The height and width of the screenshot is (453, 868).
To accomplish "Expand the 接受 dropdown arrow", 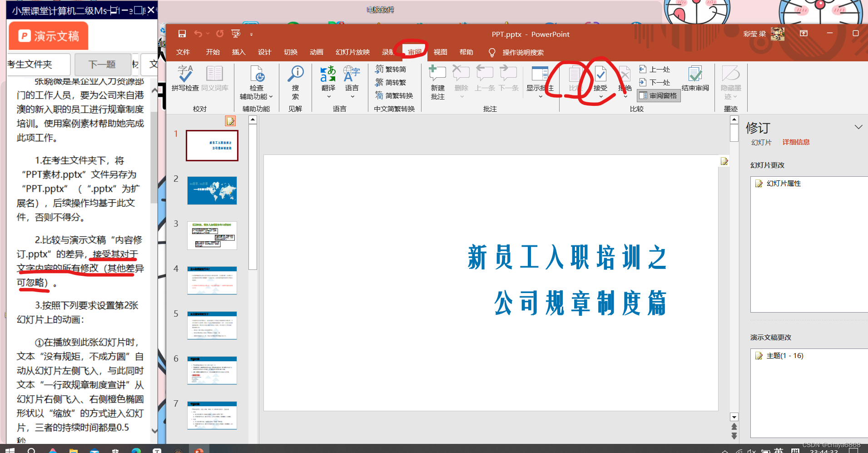I will [x=600, y=96].
